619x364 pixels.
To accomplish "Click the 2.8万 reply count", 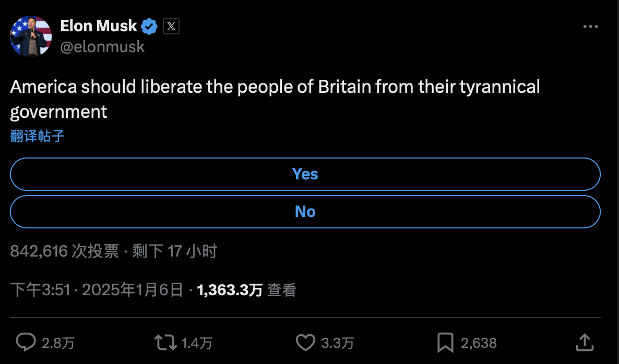I will pyautogui.click(x=58, y=343).
